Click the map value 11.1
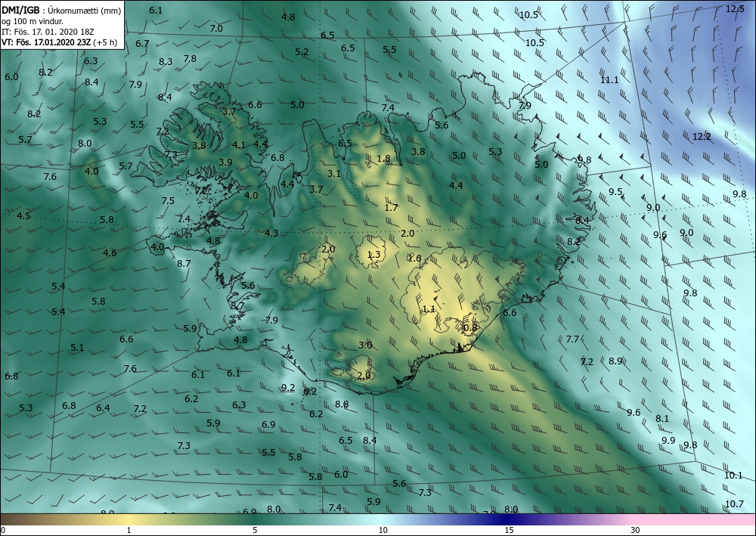The image size is (756, 536). [x=609, y=80]
